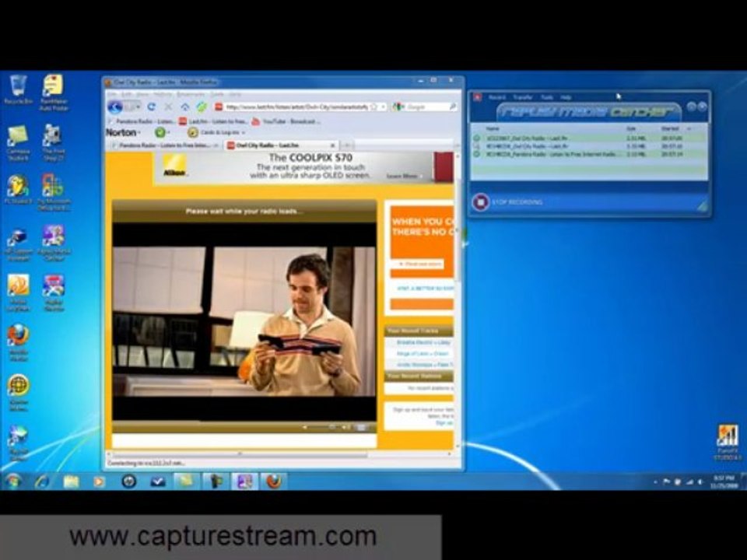Viewport: 747px width, 560px height.
Task: Click the system tray volume icon
Action: click(700, 482)
